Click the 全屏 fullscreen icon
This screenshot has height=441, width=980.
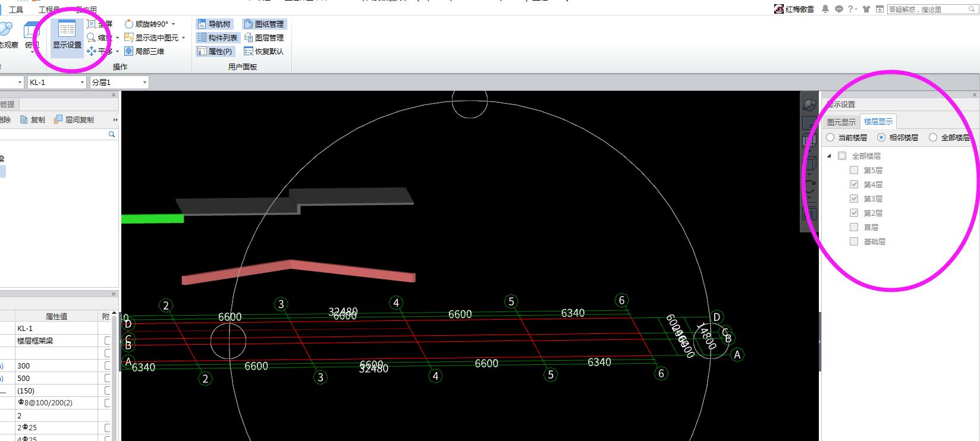(x=92, y=24)
